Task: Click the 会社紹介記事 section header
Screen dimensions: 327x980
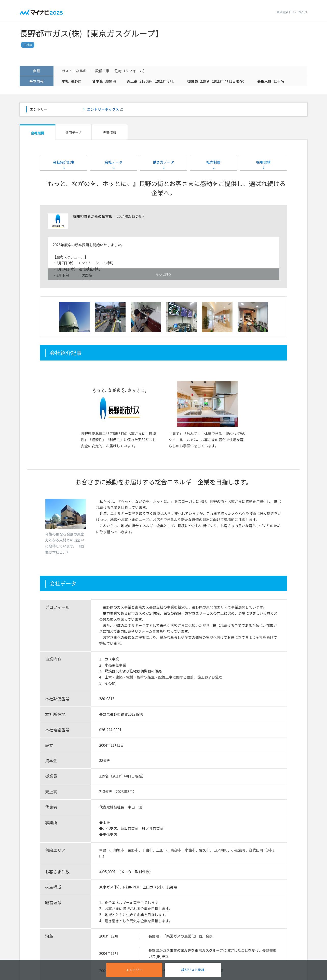Action: point(163,353)
